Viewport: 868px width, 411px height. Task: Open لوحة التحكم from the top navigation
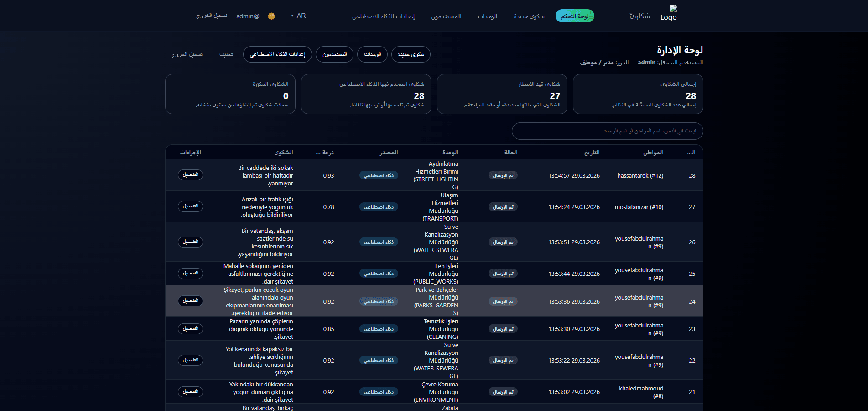[575, 16]
